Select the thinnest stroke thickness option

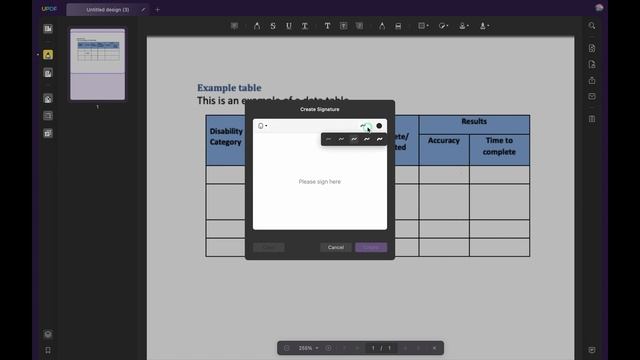[x=329, y=139]
